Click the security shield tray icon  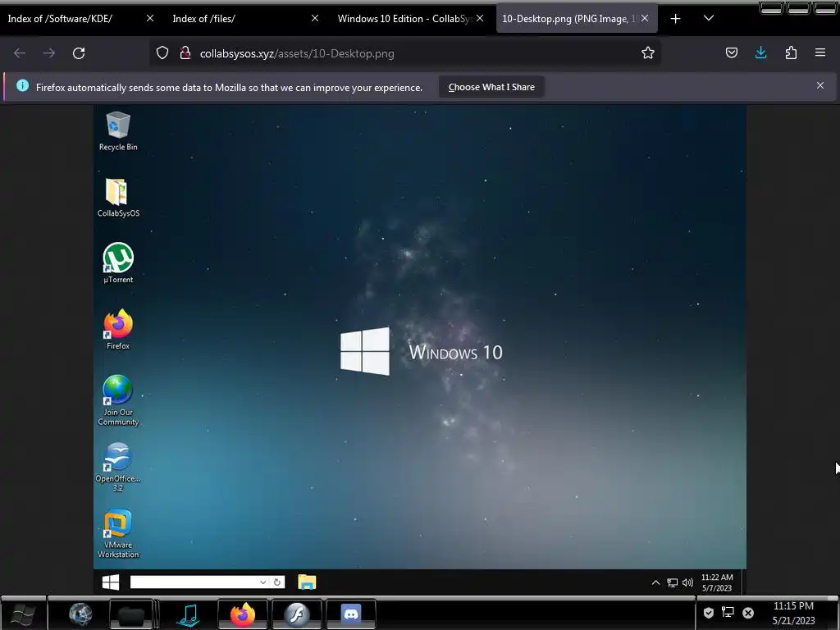pos(708,613)
